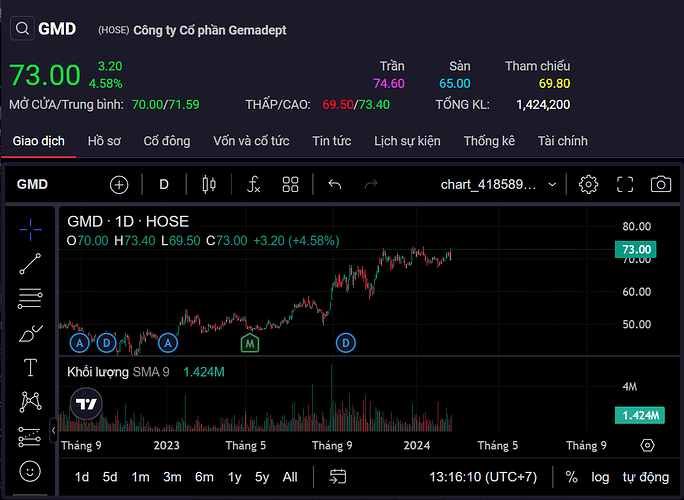Set range to 3m
The height and width of the screenshot is (500, 684).
point(172,477)
